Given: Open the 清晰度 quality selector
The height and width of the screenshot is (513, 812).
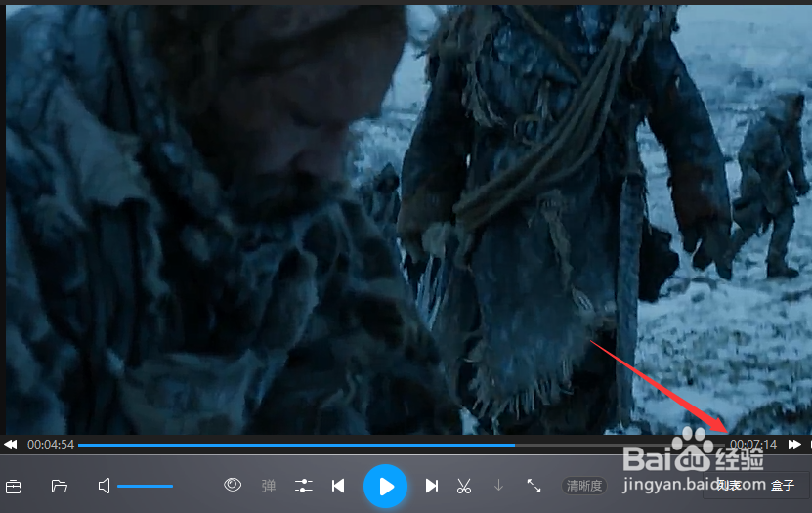Looking at the screenshot, I should (x=584, y=486).
